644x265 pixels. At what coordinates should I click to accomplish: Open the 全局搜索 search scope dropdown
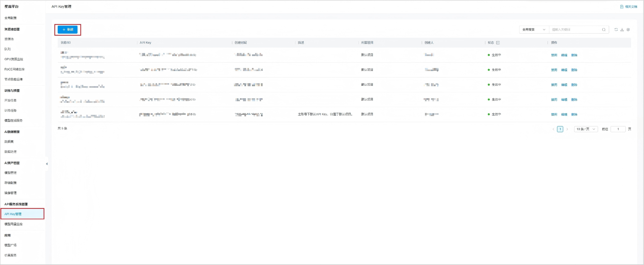pos(534,29)
